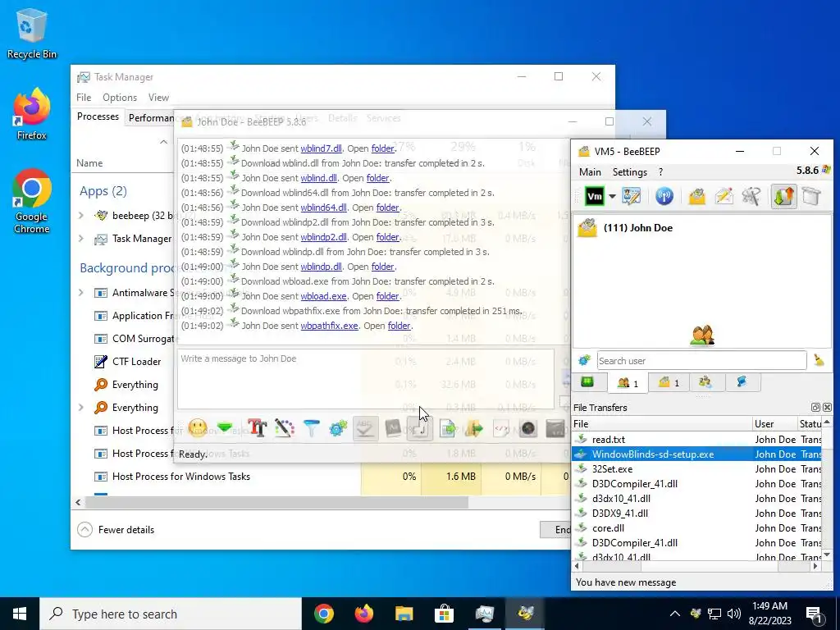Toggle the dictionary book word completer icon

[393, 428]
